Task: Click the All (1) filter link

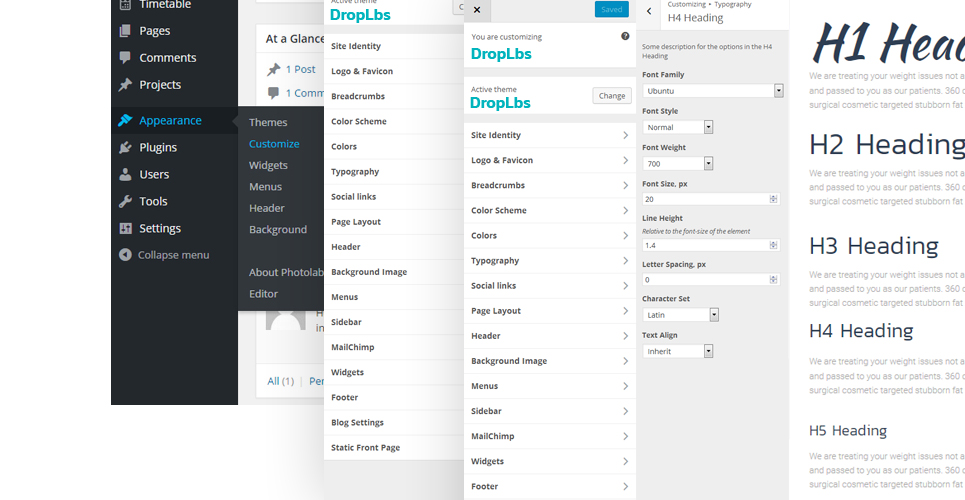Action: (281, 381)
